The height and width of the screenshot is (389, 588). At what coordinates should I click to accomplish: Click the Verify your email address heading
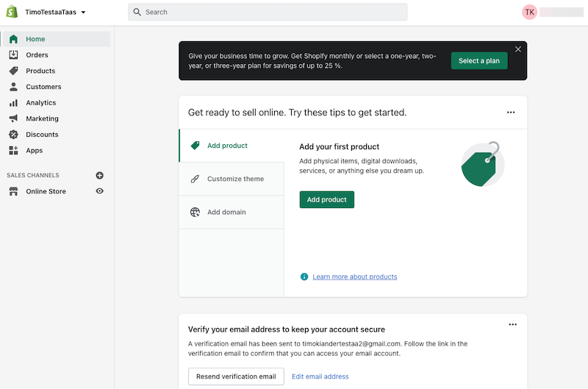tap(287, 329)
